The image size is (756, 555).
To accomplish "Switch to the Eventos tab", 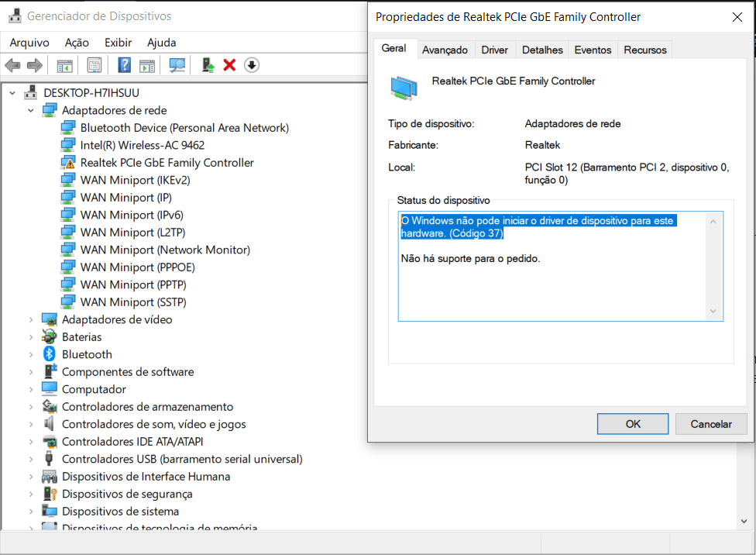I will [593, 50].
